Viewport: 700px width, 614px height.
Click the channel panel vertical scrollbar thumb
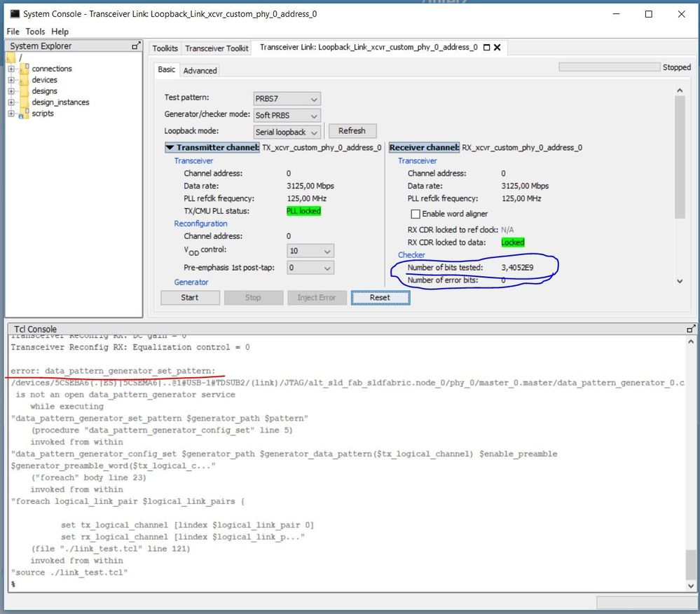[680, 157]
